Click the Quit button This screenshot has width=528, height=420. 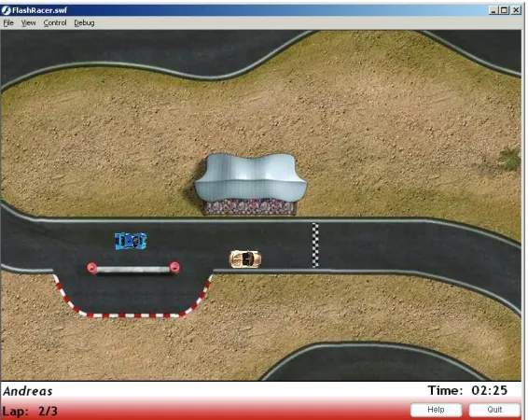(x=494, y=410)
